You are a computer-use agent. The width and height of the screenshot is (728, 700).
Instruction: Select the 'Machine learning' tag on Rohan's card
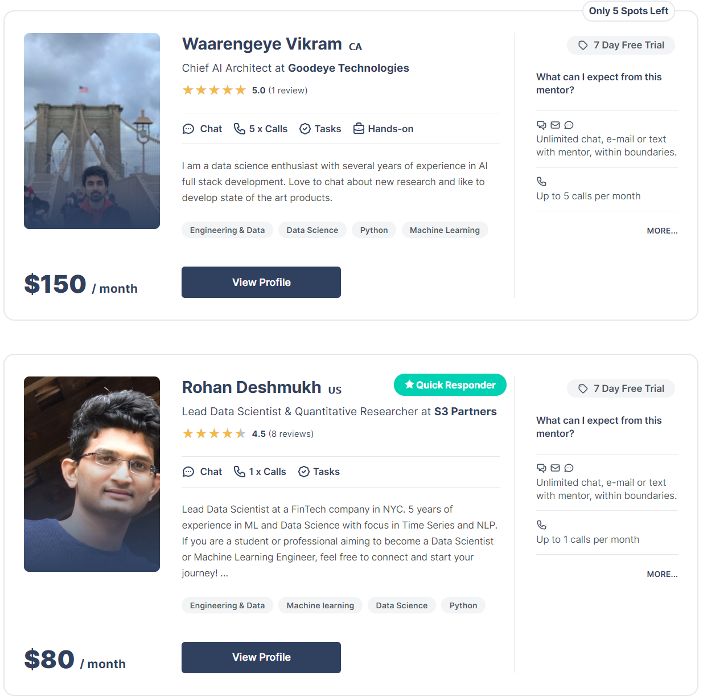tap(320, 605)
